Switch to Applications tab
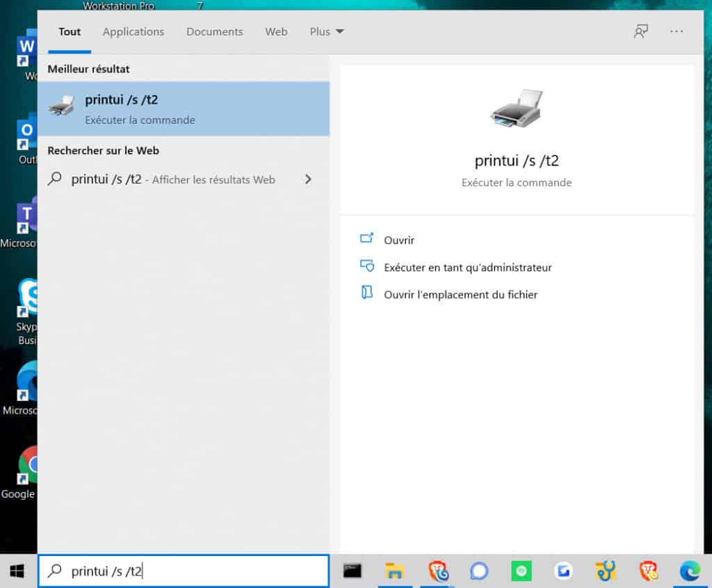Screen dimensions: 712x588 pyautogui.click(x=133, y=32)
